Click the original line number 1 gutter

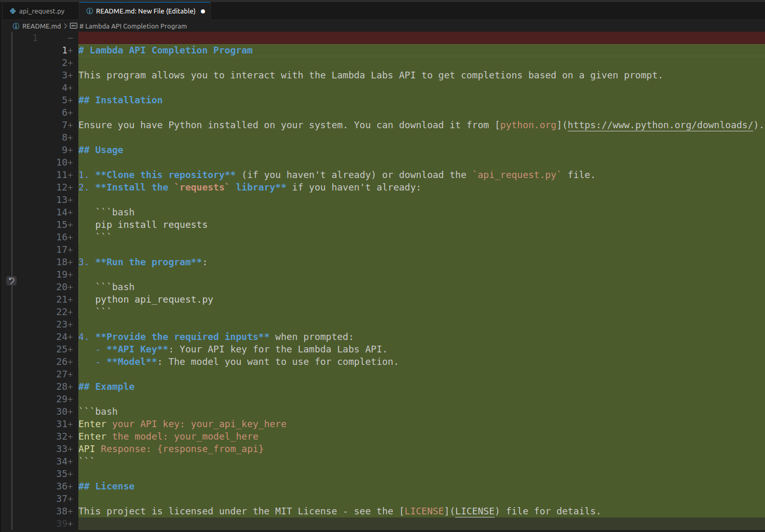[35, 38]
